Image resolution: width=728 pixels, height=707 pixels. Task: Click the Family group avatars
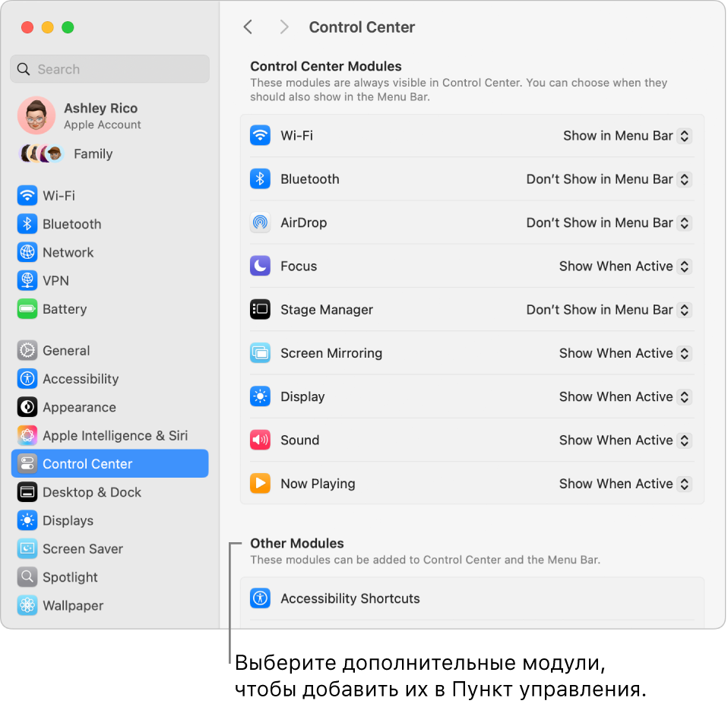point(41,153)
